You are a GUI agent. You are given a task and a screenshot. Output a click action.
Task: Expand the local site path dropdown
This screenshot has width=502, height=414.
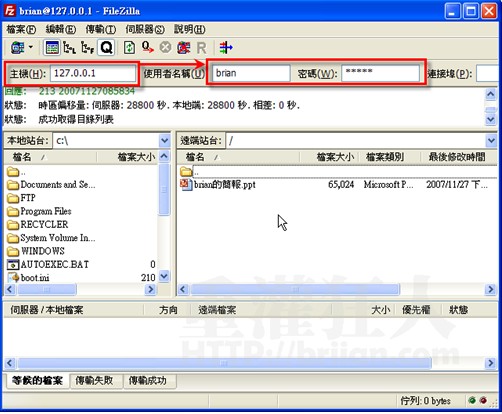tap(165, 141)
